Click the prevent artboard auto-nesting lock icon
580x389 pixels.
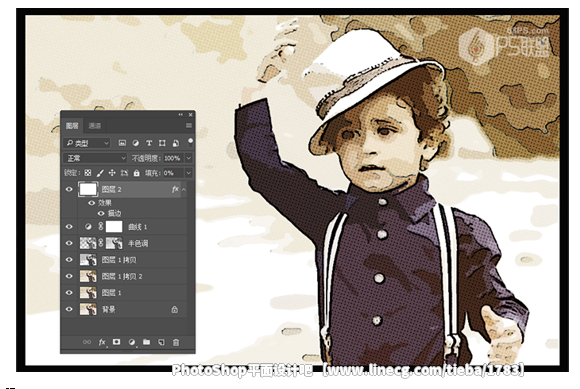(124, 173)
